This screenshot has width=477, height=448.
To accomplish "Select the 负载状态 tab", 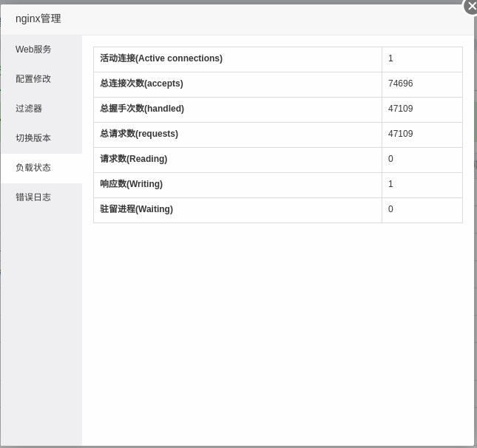I will 41,168.
